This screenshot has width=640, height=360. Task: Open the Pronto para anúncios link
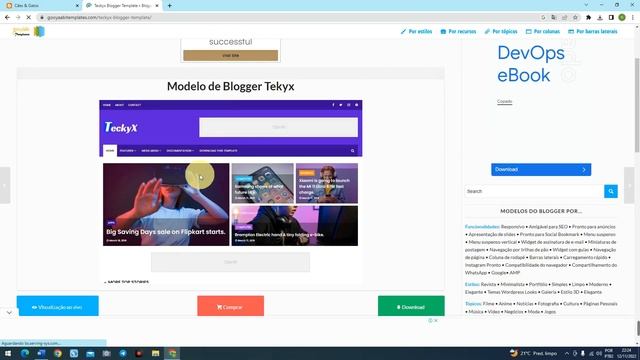click(593, 227)
